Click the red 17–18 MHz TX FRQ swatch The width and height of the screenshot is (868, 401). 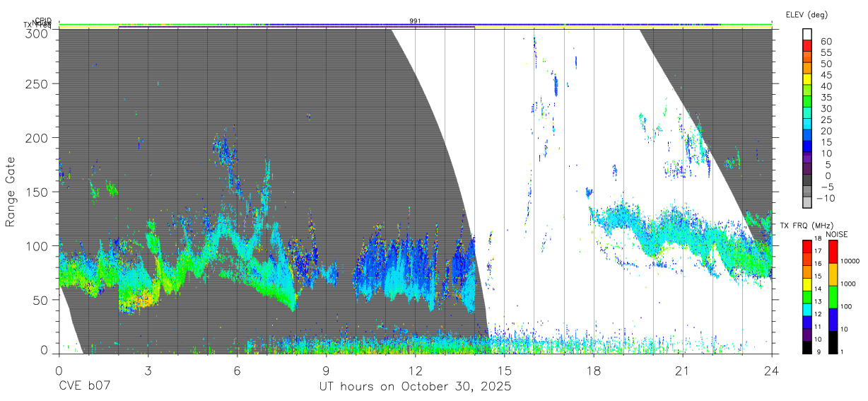point(808,247)
